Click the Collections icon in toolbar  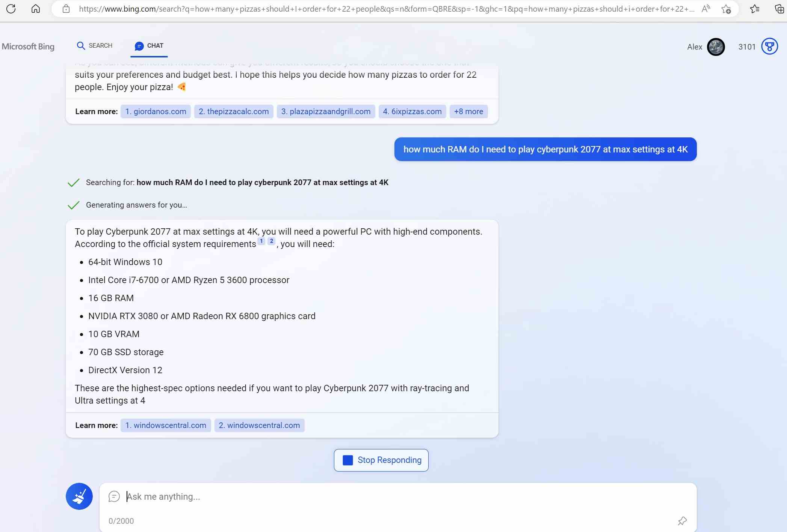coord(779,8)
